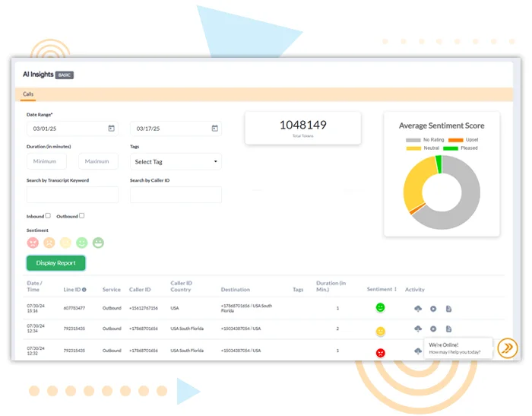Click the Line ID info icon

[84, 290]
